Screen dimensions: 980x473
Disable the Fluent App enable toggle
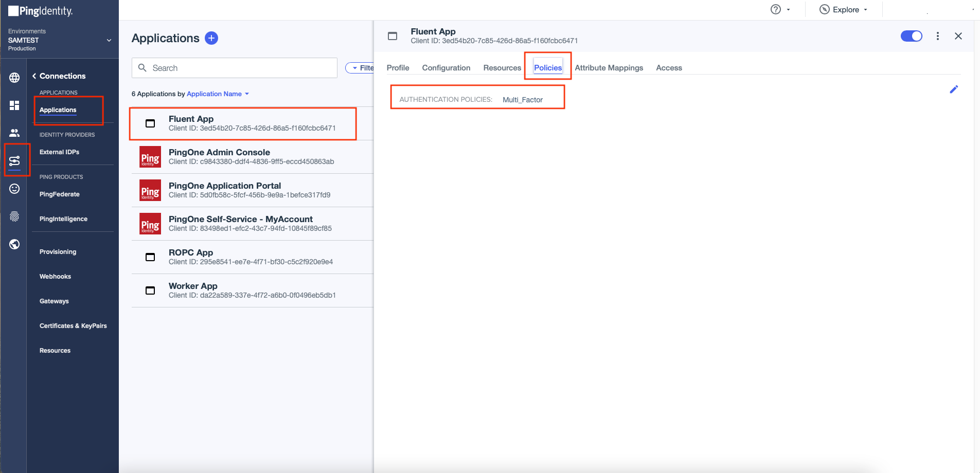(911, 36)
